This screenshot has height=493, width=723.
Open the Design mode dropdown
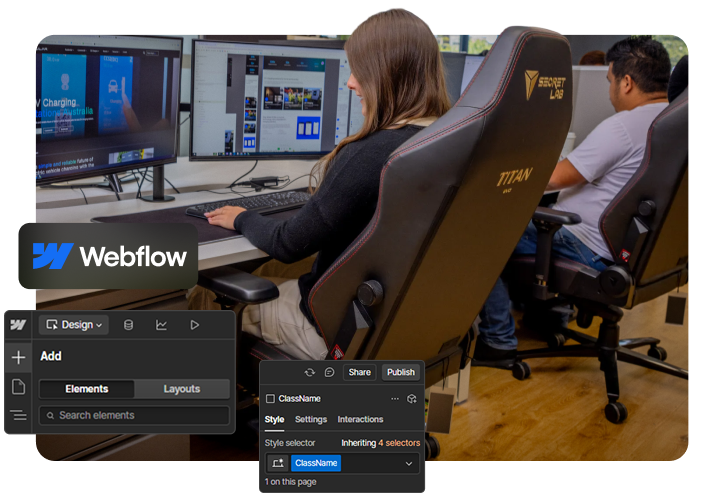tap(74, 325)
